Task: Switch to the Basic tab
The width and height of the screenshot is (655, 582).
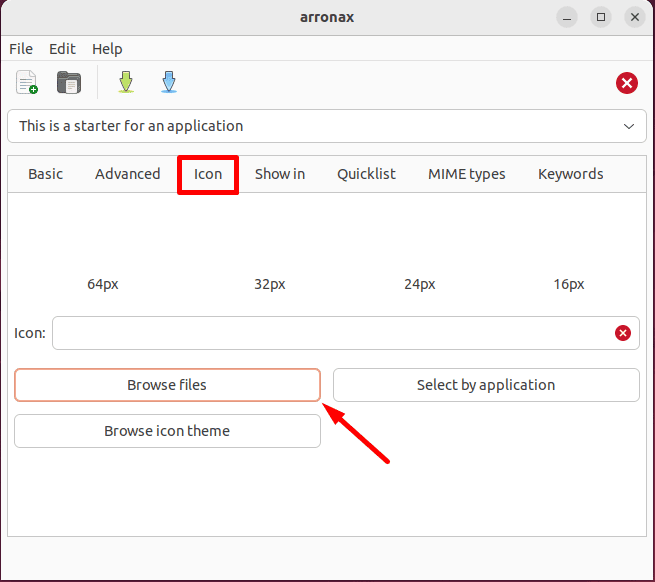Action: (45, 174)
